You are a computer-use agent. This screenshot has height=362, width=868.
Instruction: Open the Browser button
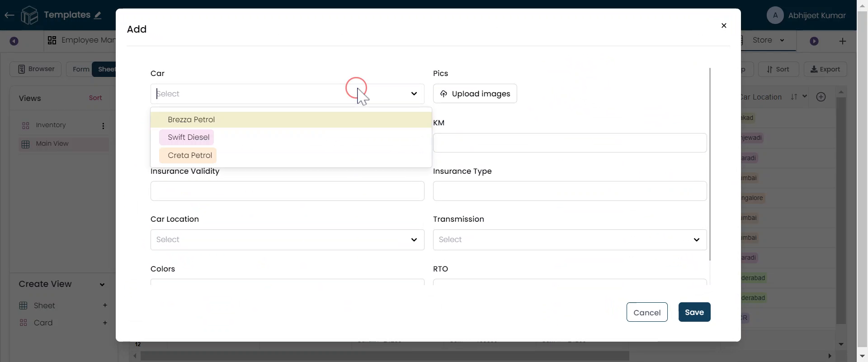click(36, 69)
